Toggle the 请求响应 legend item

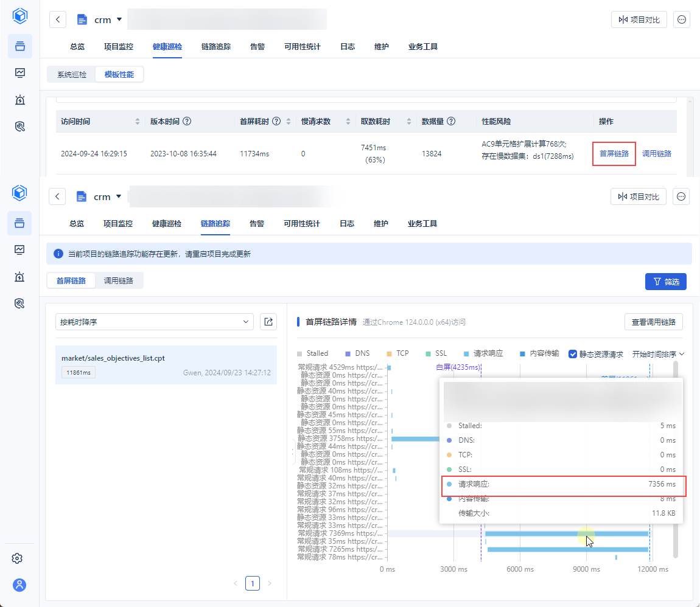coord(483,353)
